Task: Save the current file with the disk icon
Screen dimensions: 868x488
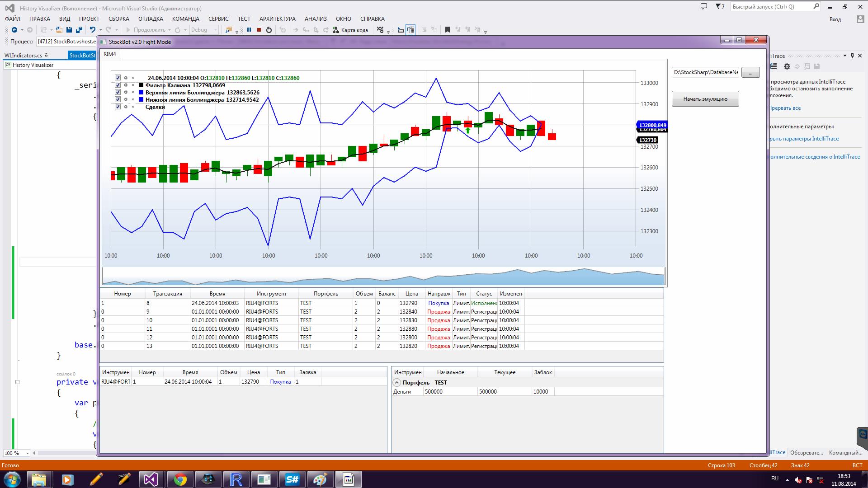Action: coord(69,30)
